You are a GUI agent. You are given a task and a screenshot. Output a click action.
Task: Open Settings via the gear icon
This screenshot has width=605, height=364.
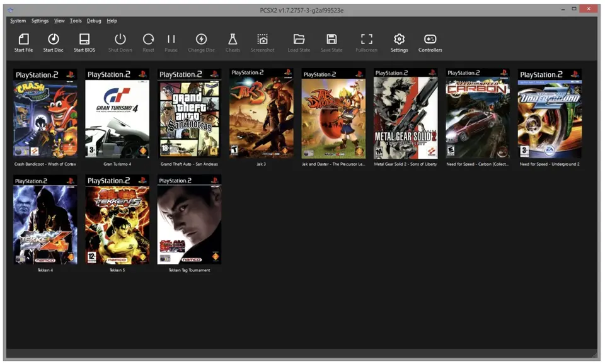[399, 39]
